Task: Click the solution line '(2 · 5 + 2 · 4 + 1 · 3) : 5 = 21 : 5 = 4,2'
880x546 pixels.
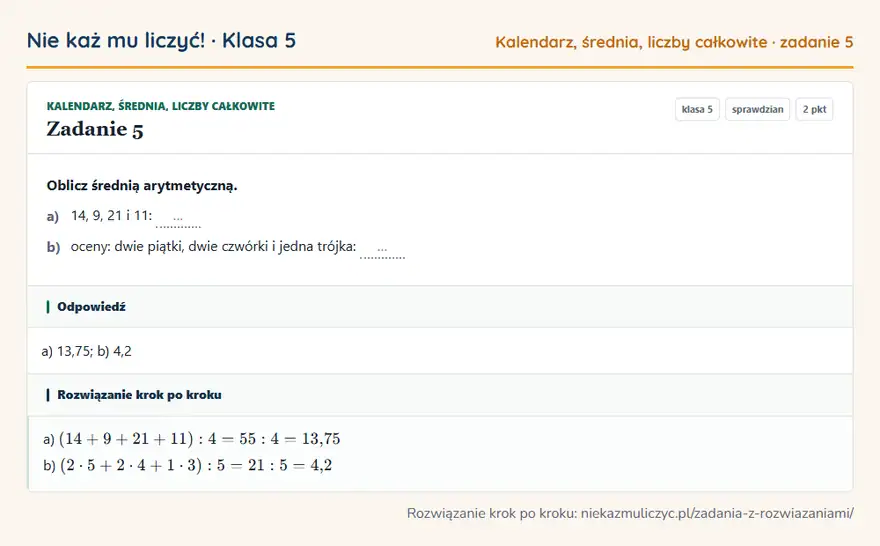Action: tap(196, 465)
